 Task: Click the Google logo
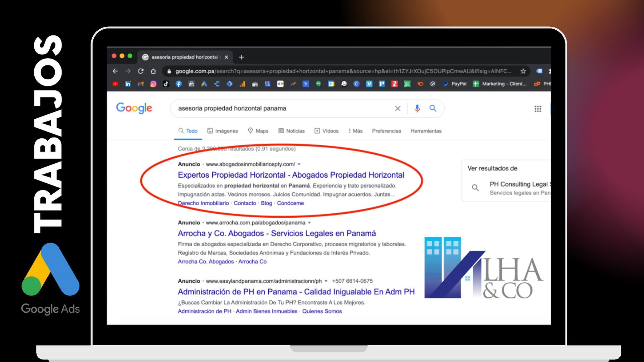click(x=134, y=108)
